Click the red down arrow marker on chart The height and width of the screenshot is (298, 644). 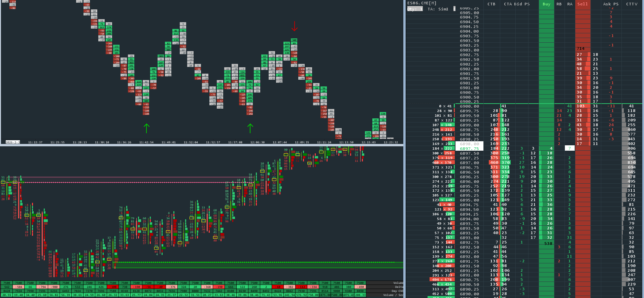(x=295, y=26)
